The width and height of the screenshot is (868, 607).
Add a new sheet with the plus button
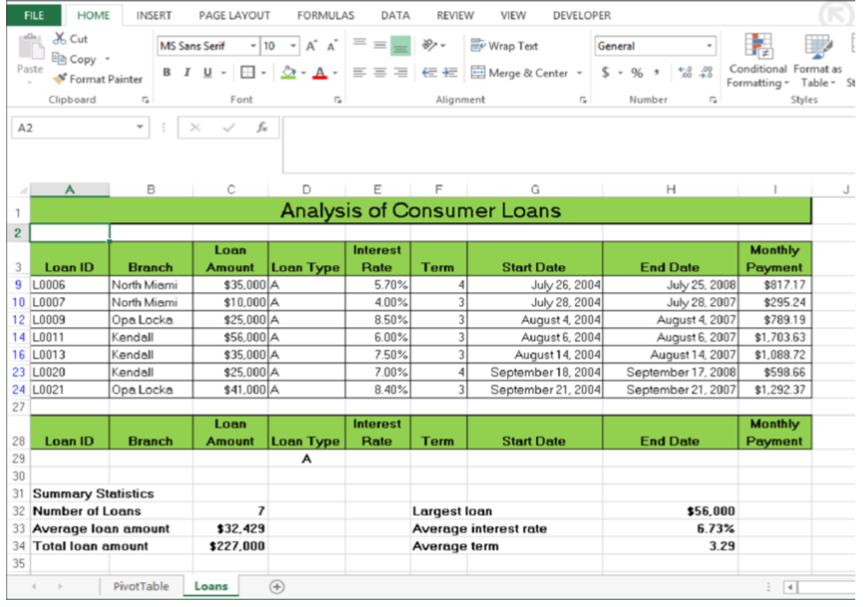click(276, 587)
